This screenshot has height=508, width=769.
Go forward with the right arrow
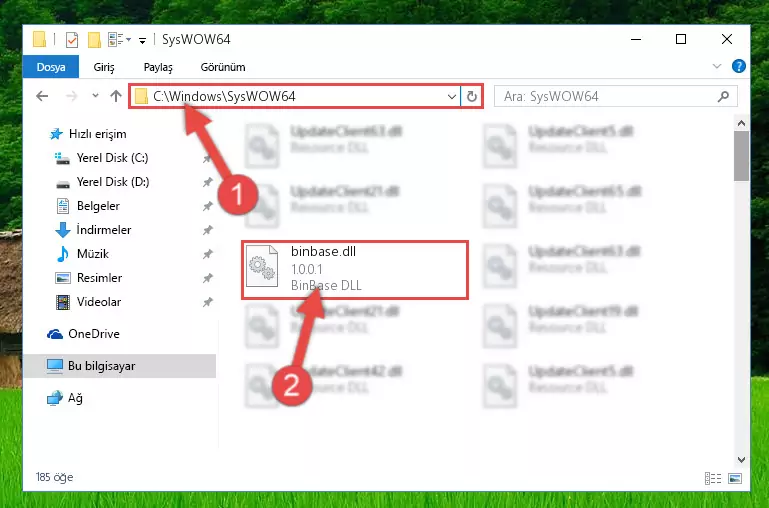(x=72, y=96)
